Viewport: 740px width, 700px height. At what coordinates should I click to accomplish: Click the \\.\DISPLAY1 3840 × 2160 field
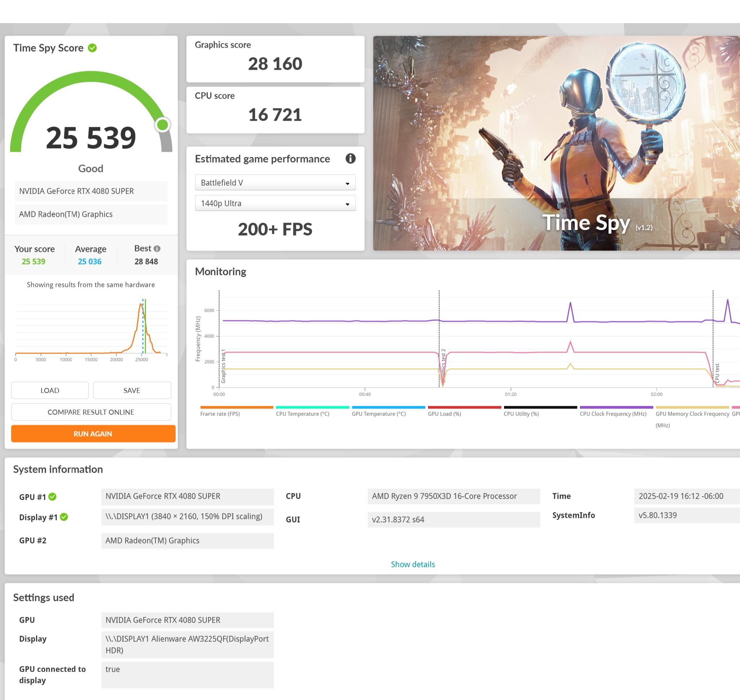pos(188,517)
